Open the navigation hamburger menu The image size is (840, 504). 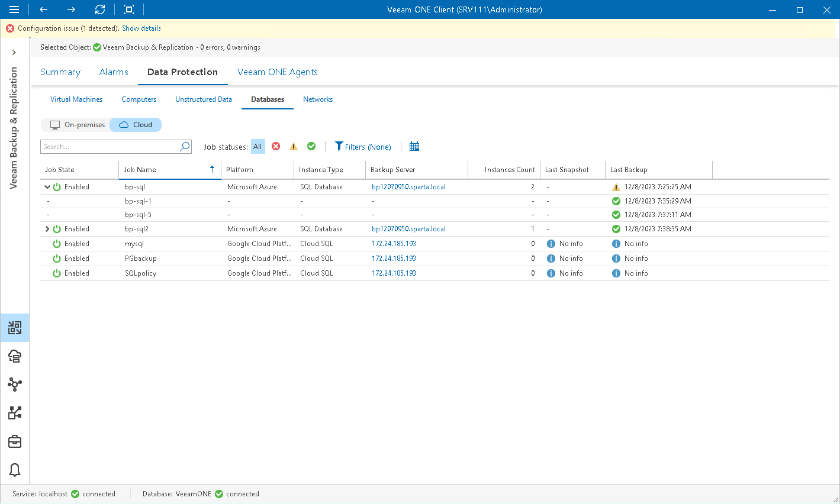[14, 9]
